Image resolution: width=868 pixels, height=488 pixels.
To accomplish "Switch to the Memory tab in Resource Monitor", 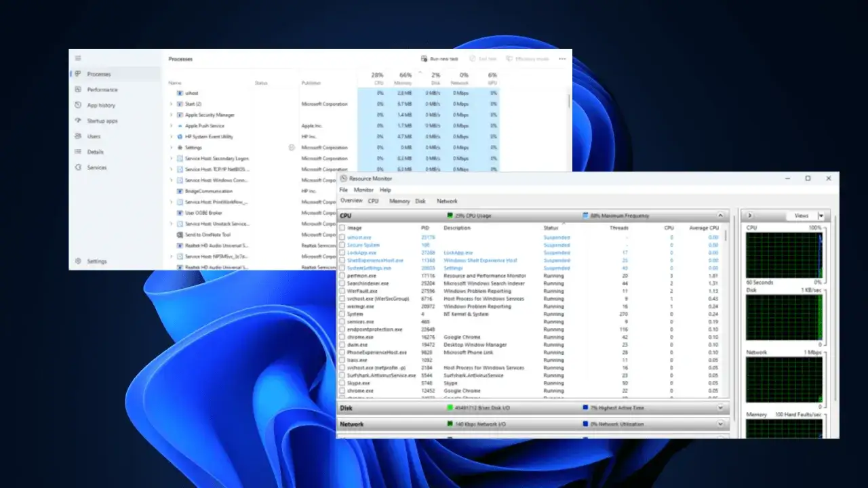I will (399, 201).
